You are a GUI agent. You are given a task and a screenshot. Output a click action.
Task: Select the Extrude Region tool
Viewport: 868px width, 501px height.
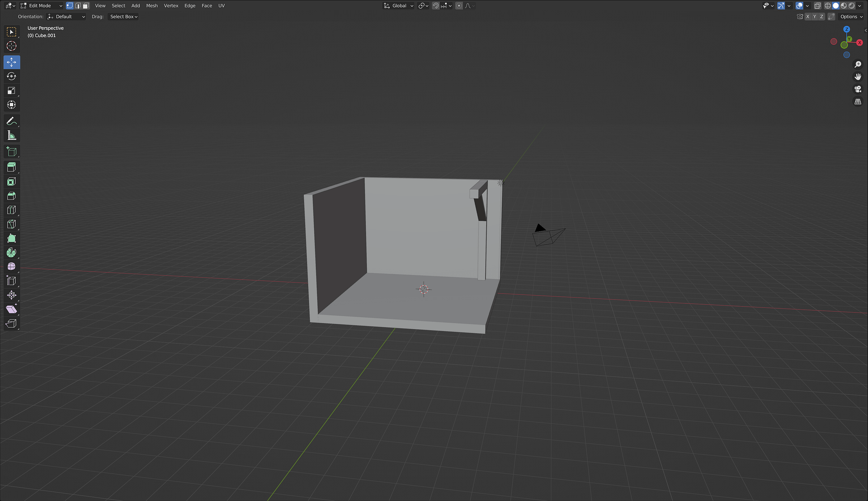click(11, 167)
